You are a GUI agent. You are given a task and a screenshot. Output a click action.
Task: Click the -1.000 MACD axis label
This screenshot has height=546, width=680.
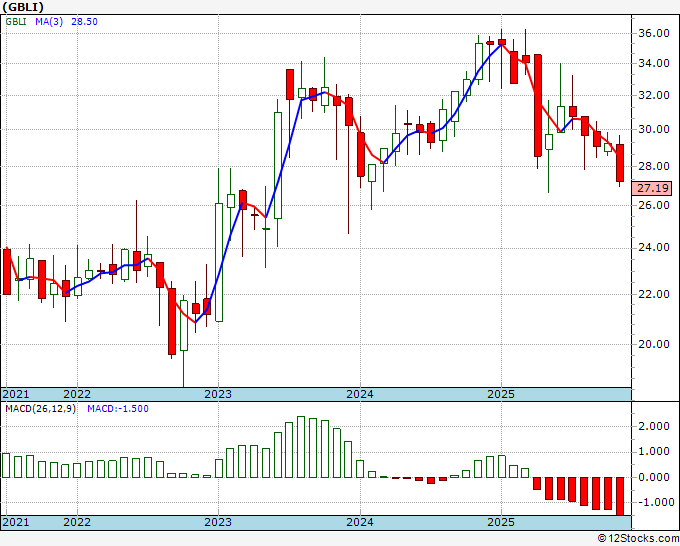click(654, 502)
